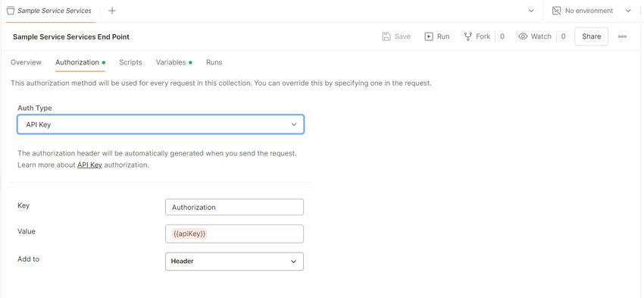The width and height of the screenshot is (644, 298).
Task: Click the Watch eye icon
Action: (x=523, y=36)
